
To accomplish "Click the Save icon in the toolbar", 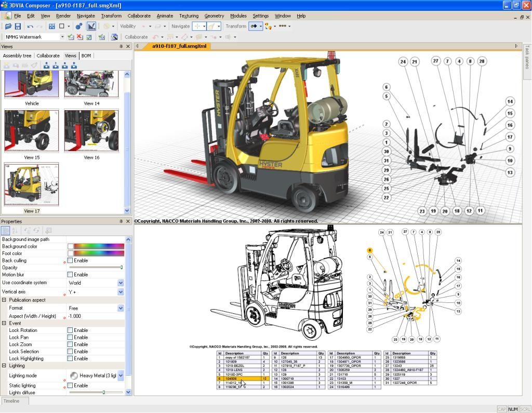I will click(18, 26).
